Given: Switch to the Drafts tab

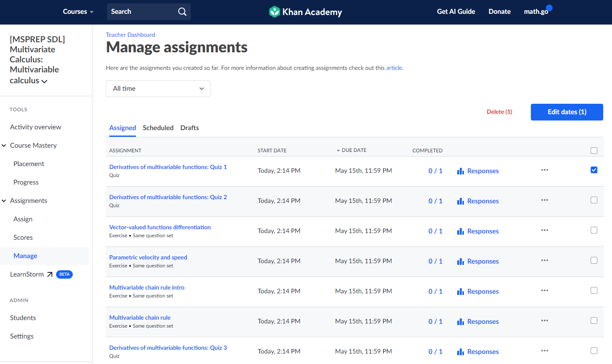Looking at the screenshot, I should (189, 128).
